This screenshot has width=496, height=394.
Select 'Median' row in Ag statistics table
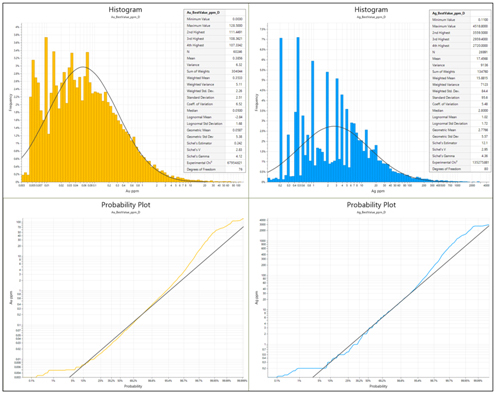click(460, 110)
